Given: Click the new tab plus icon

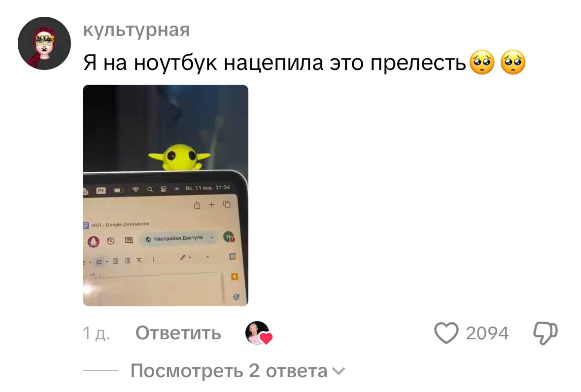Looking at the screenshot, I should coord(211,204).
